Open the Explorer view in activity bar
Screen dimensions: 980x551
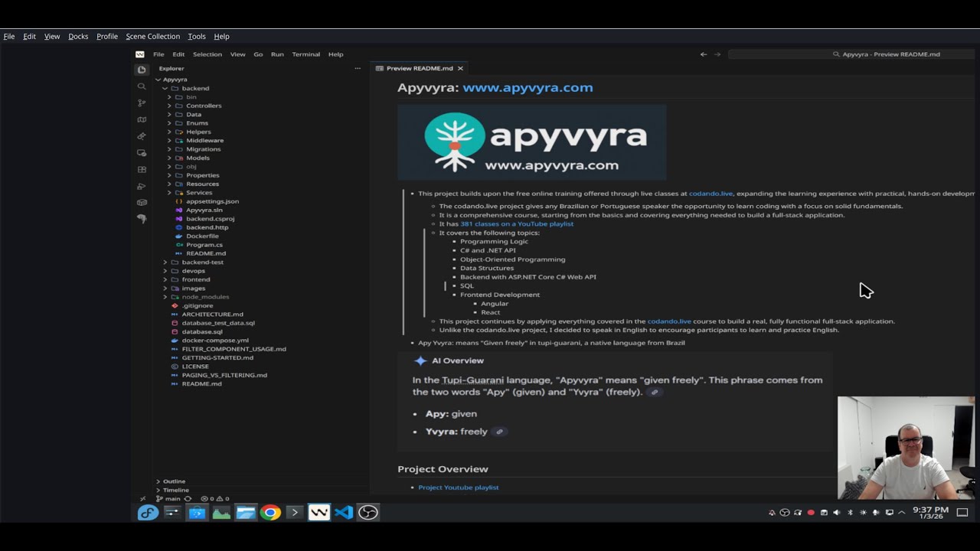coord(142,70)
